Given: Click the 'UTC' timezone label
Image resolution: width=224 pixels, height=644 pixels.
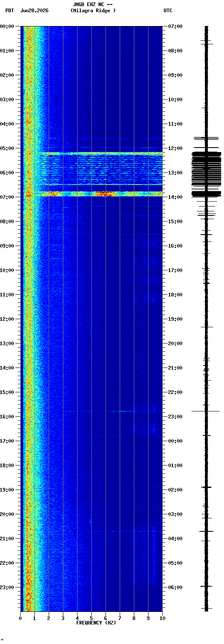Looking at the screenshot, I should click(168, 11).
